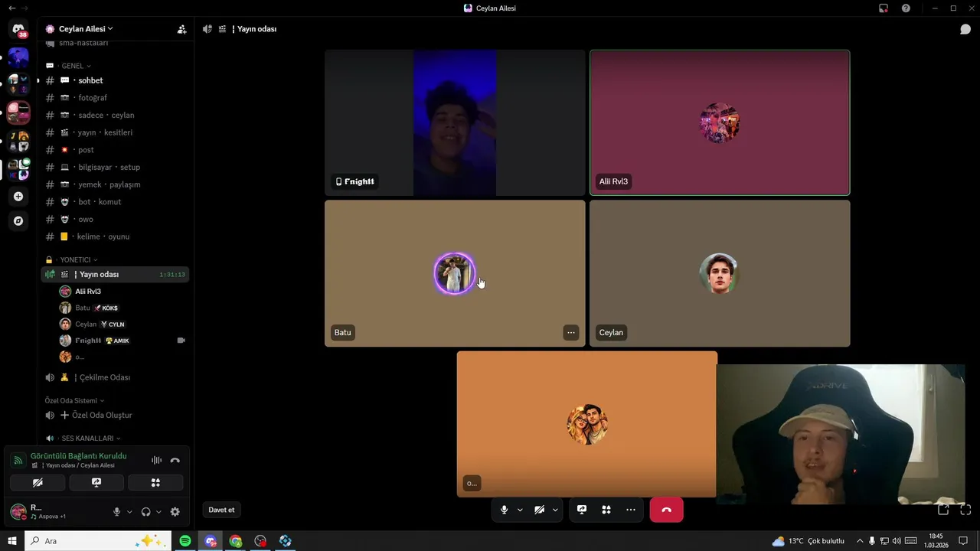Add a server with plus icon
980x551 pixels.
[18, 197]
